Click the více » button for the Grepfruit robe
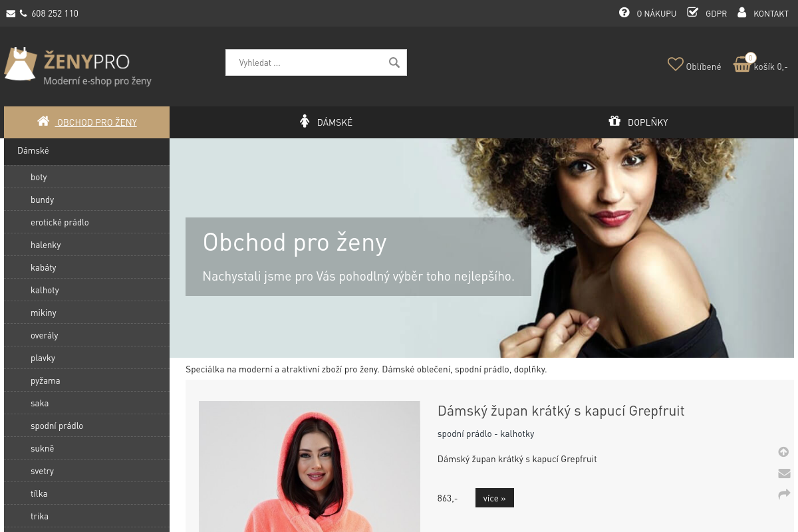The width and height of the screenshot is (798, 532). click(x=494, y=497)
